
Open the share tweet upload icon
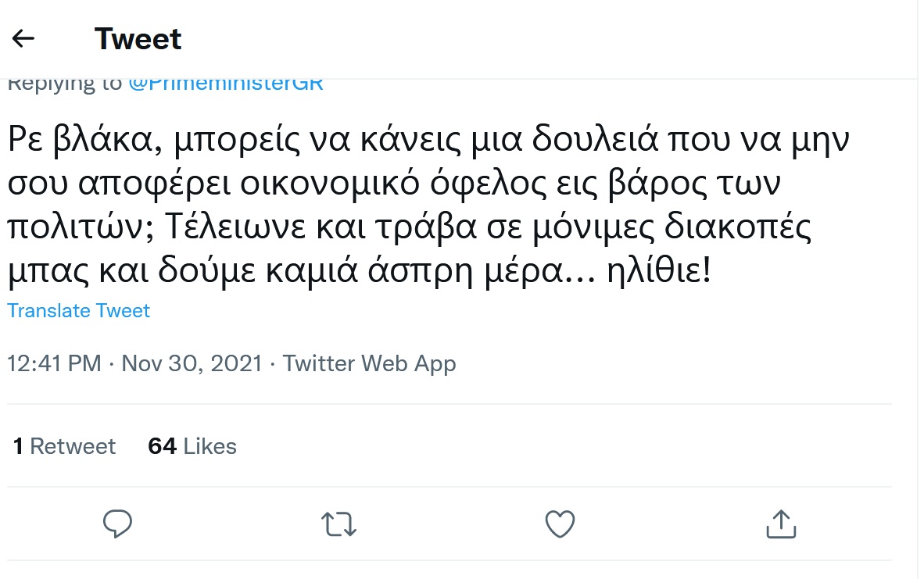(780, 524)
